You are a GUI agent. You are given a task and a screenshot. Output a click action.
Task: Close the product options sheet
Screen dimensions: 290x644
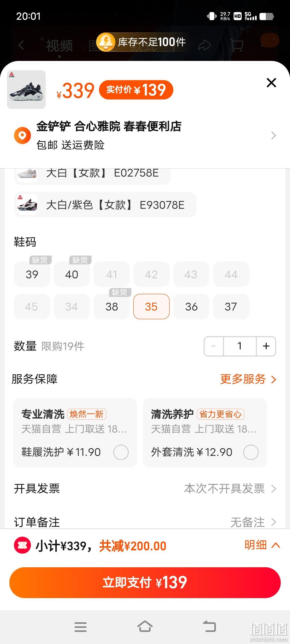[x=271, y=83]
